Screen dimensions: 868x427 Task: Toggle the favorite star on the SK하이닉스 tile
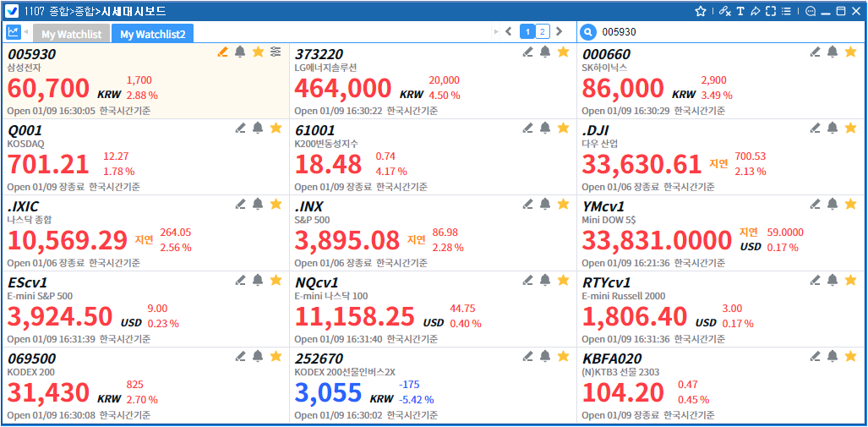click(850, 52)
